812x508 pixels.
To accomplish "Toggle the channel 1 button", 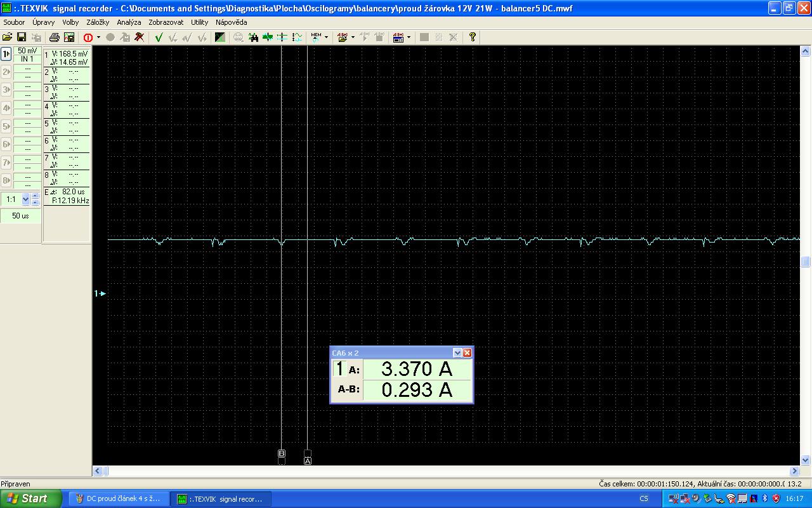I will click(6, 54).
